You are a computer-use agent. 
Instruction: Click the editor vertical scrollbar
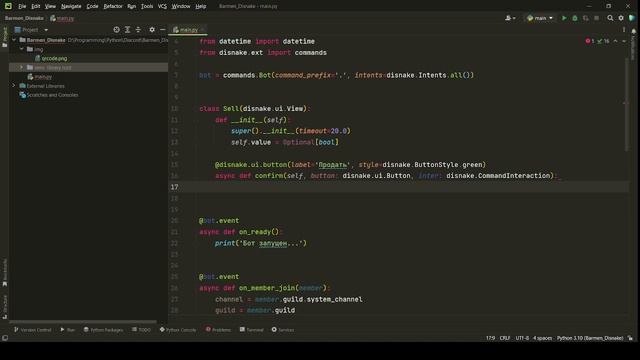click(626, 104)
